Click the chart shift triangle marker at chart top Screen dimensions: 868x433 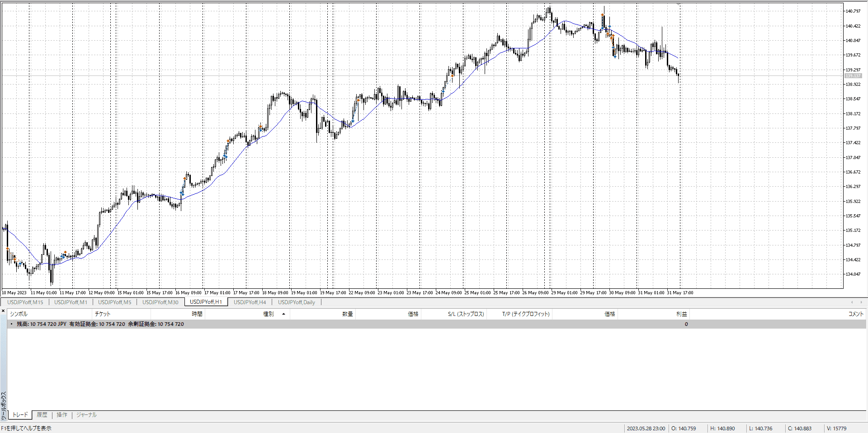point(678,4)
